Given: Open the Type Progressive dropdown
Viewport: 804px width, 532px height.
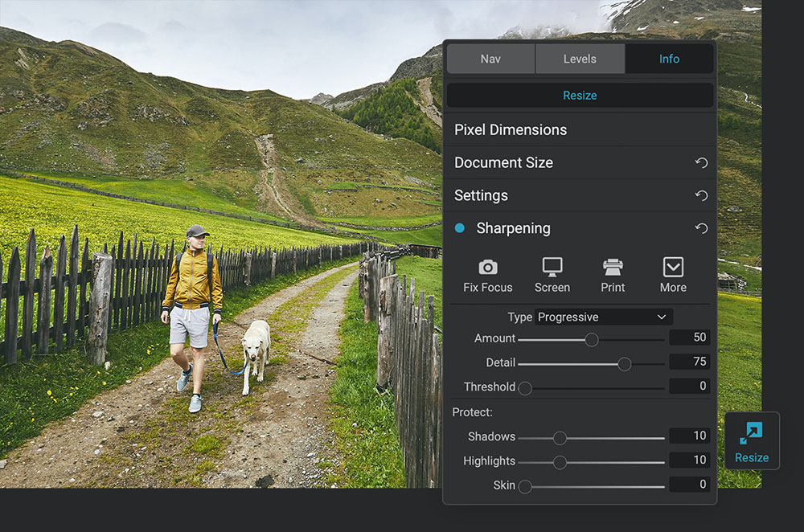Looking at the screenshot, I should coord(603,317).
